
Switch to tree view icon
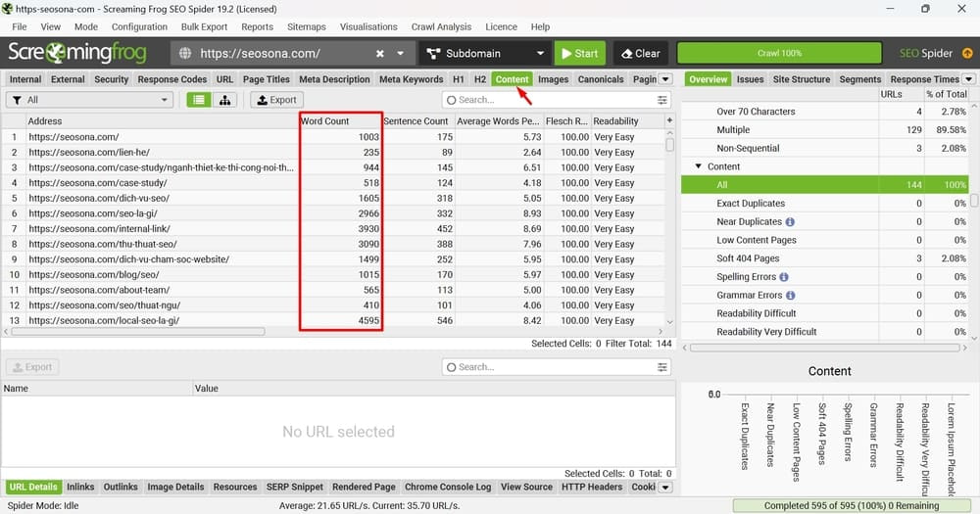click(x=224, y=100)
